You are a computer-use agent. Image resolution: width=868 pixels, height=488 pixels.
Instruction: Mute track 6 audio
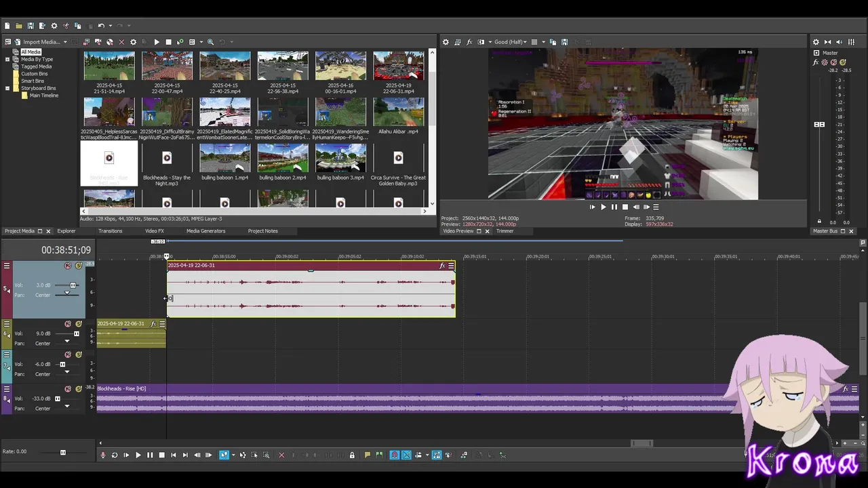[x=68, y=324]
